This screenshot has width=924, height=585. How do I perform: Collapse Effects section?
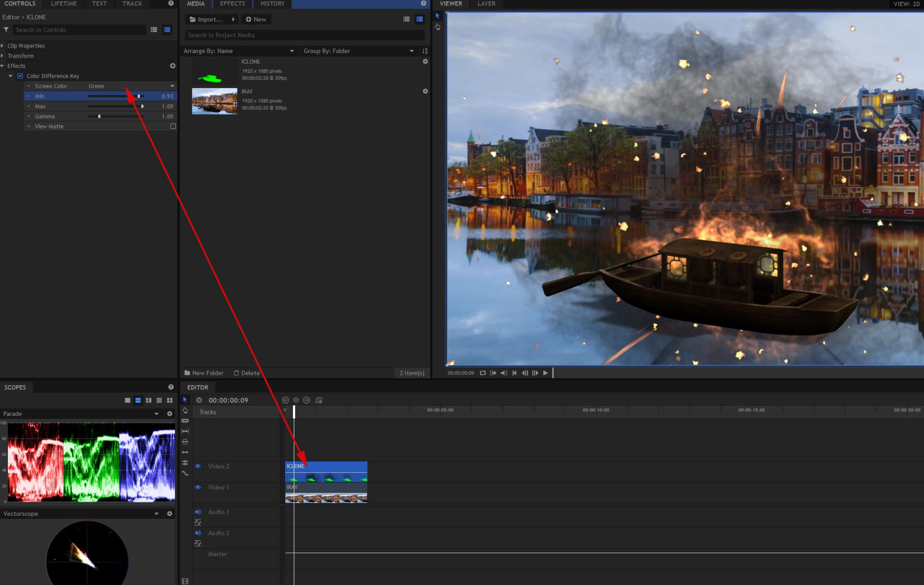point(2,66)
